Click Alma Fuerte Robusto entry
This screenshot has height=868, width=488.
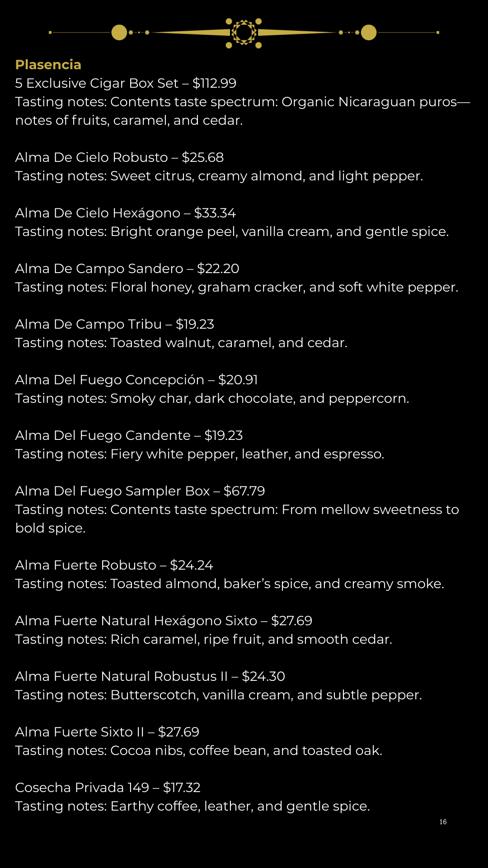click(114, 565)
